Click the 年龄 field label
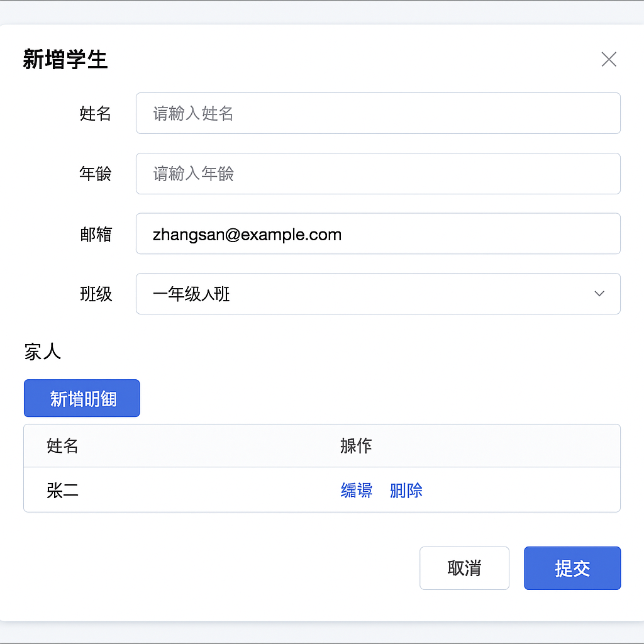The height and width of the screenshot is (644, 644). [x=96, y=174]
